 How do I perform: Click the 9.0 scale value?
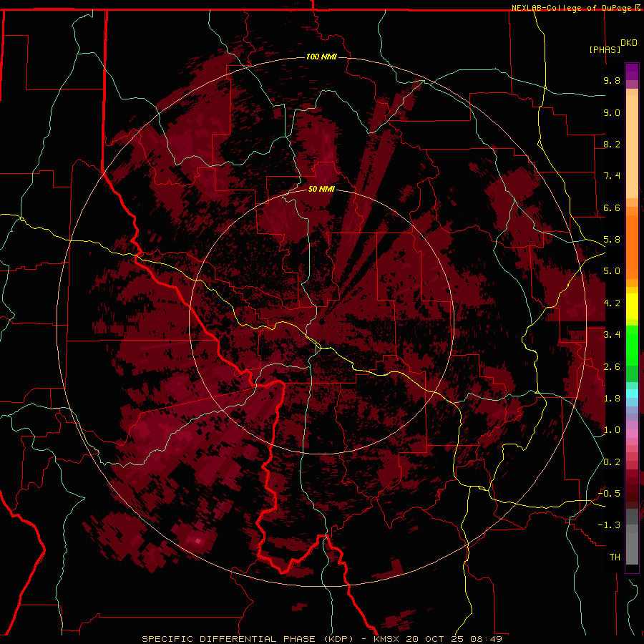(612, 112)
